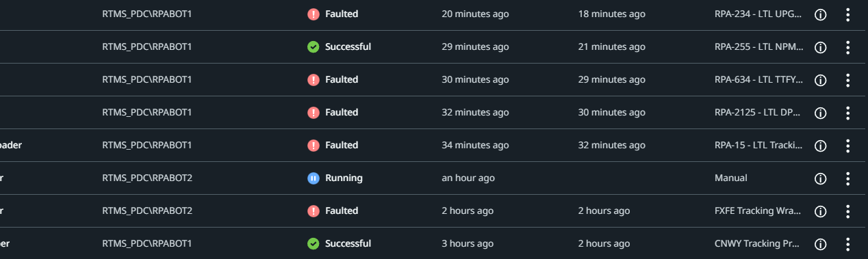Image resolution: width=868 pixels, height=259 pixels.
Task: Select the RPABOT2 Faulted job row
Action: (x=434, y=210)
